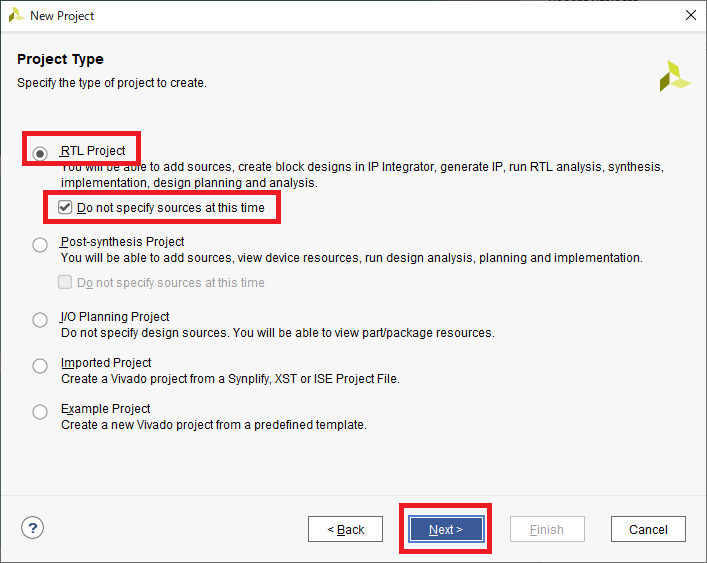The width and height of the screenshot is (707, 563).
Task: Uncheck Do not specify sources under RTL Project
Action: [x=66, y=207]
